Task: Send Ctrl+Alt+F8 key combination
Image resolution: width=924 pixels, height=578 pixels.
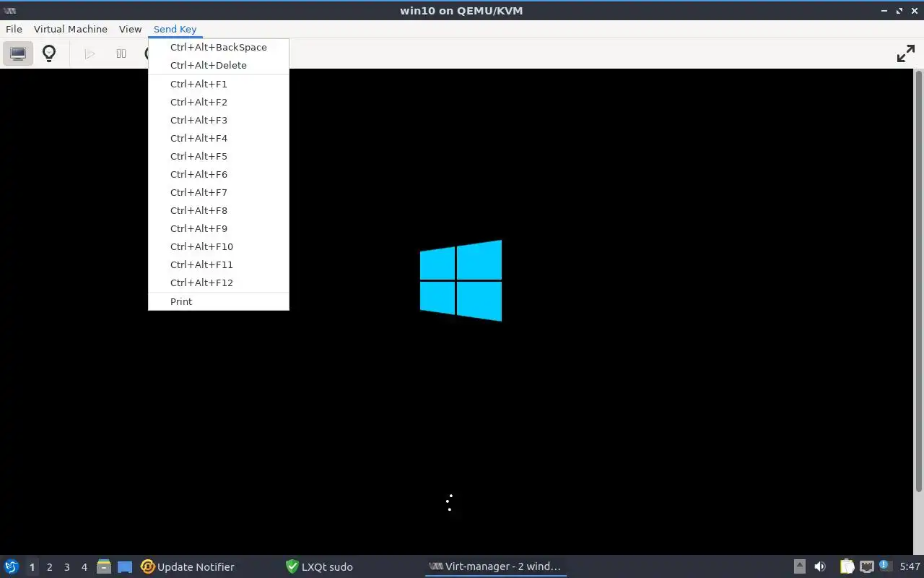Action: click(x=219, y=210)
